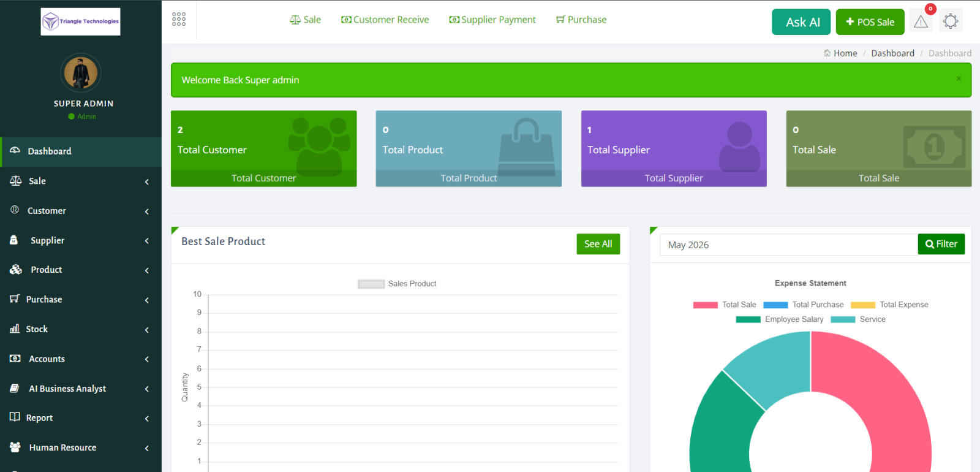Click the alert warning triangle icon

point(921,22)
